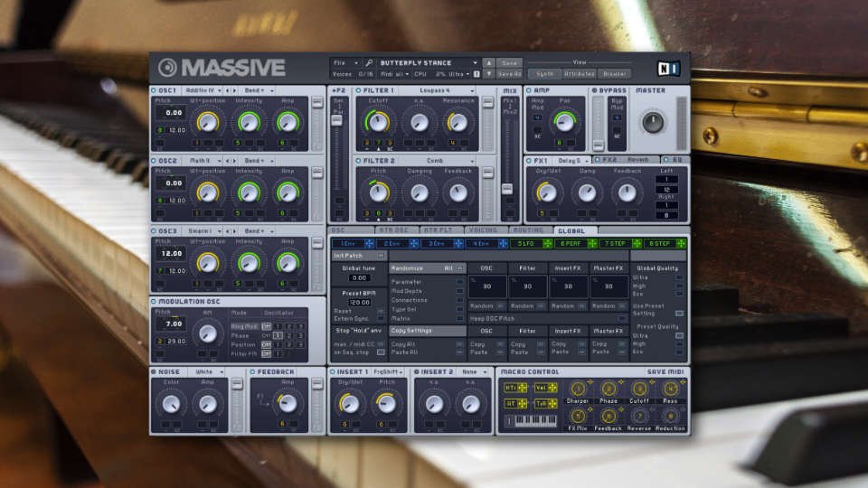Open the Browser view button
Viewport: 868px width, 488px height.
[x=615, y=73]
